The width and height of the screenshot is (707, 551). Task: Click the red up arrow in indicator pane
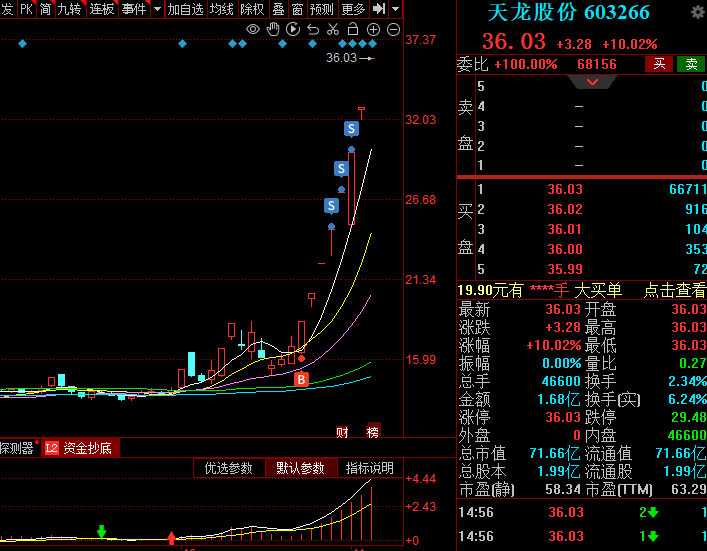coord(171,538)
